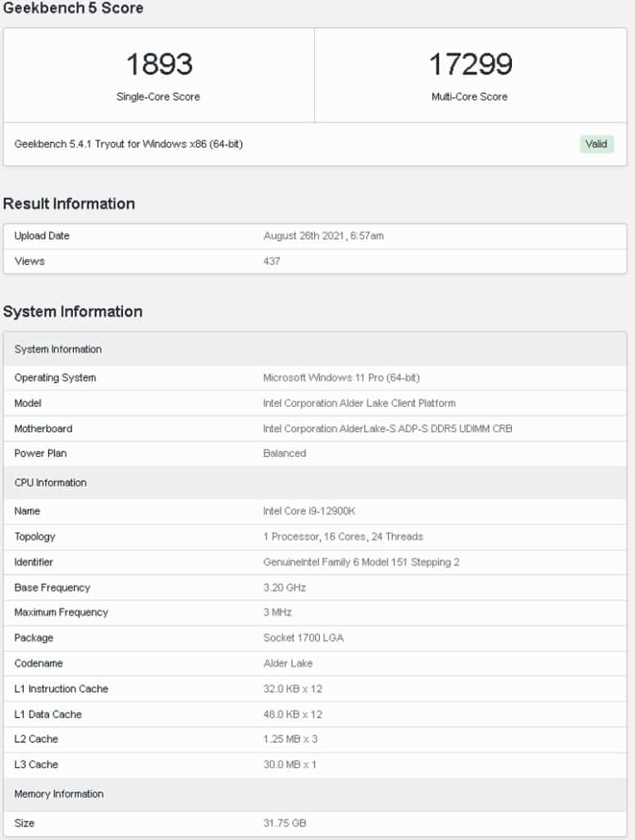Click the Name row label
The height and width of the screenshot is (840, 635).
tap(27, 511)
